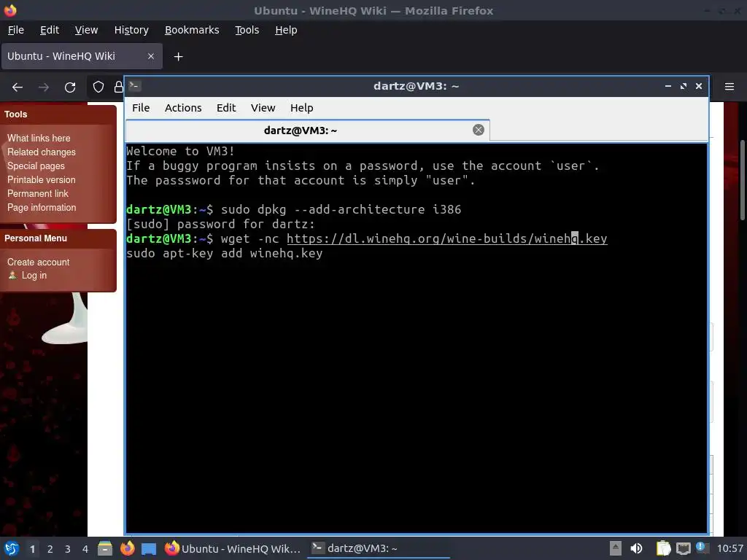
Task: Click the winehq.key URL in terminal
Action: (447, 238)
